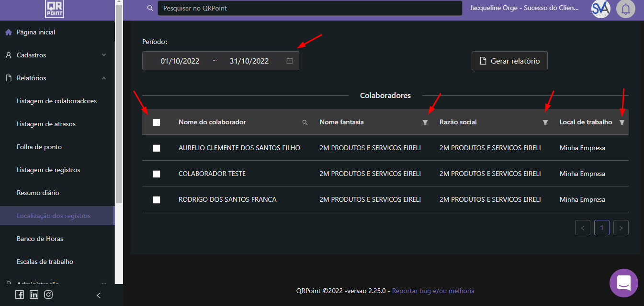The height and width of the screenshot is (306, 644).
Task: Collapse the Relatórios menu
Action: pos(57,78)
